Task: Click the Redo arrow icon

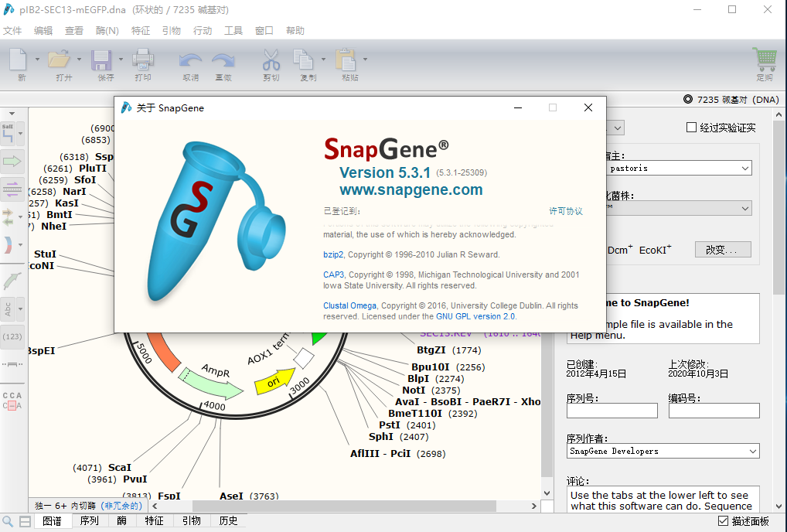Action: tap(223, 61)
